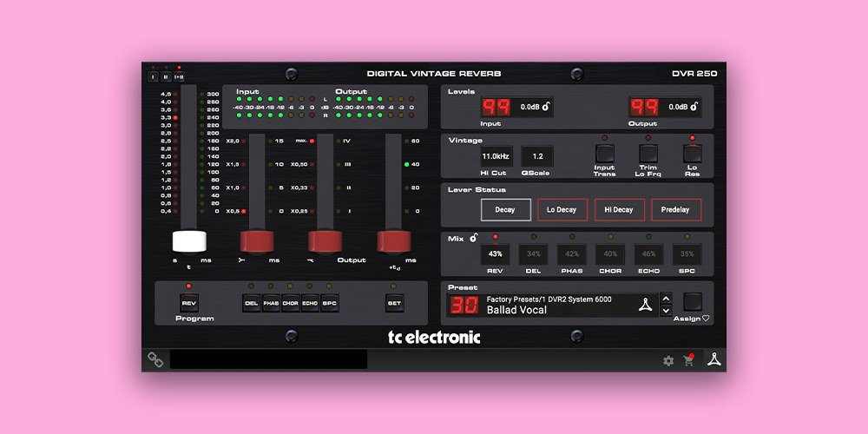The image size is (868, 434).
Task: Click the Input level lock icon
Action: tap(548, 108)
